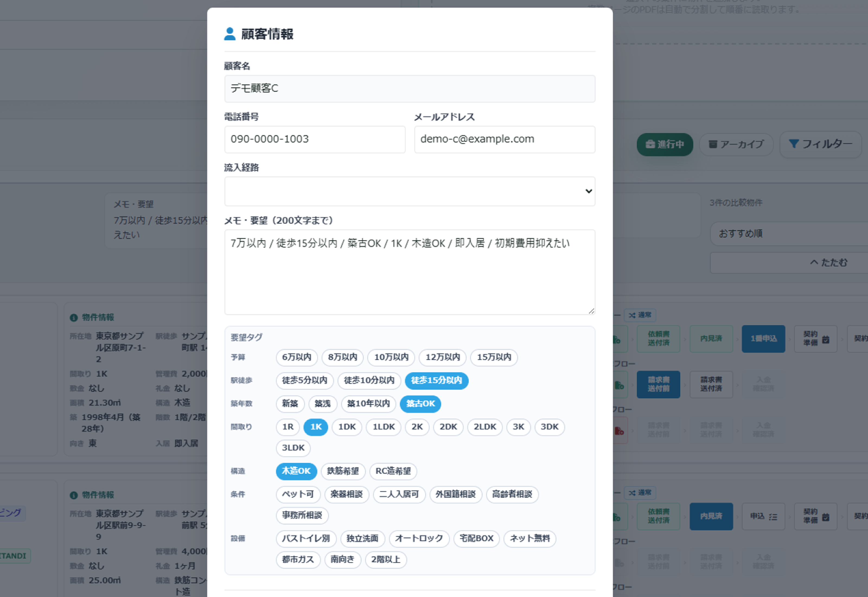Select the 2LDK layout tag
This screenshot has width=868, height=597.
(485, 427)
